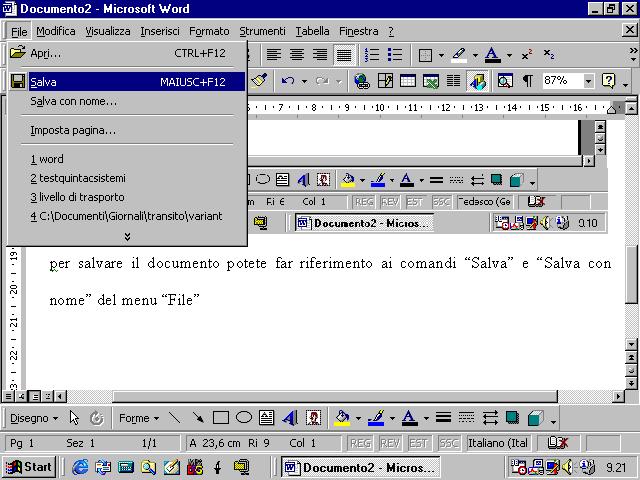Click the Shadow icon in bottom Disegno toolbar
The image size is (640, 480).
pyautogui.click(x=512, y=418)
